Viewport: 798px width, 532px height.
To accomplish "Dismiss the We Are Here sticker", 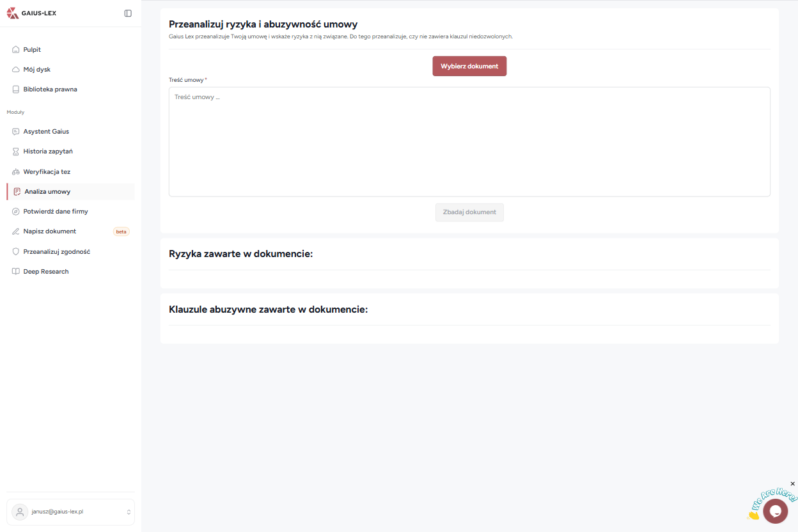I will (x=793, y=484).
